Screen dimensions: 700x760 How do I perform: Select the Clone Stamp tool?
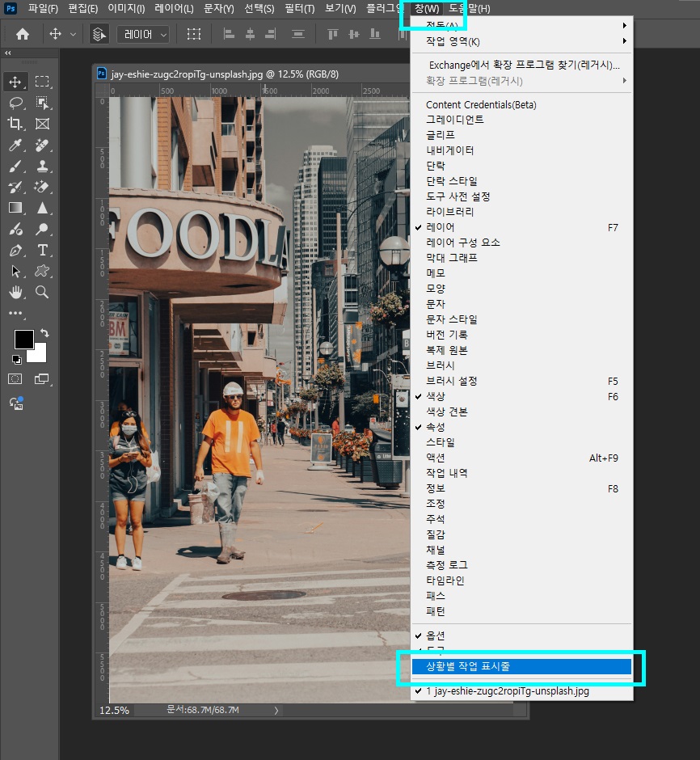41,167
